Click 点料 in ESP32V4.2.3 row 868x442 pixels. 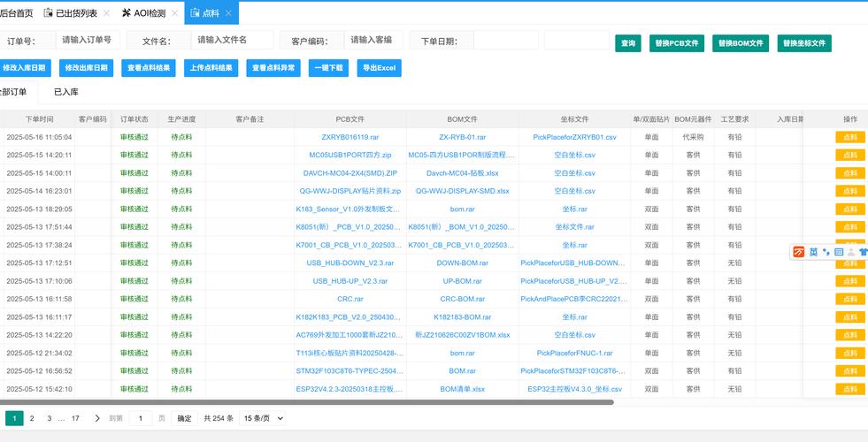pyautogui.click(x=850, y=389)
